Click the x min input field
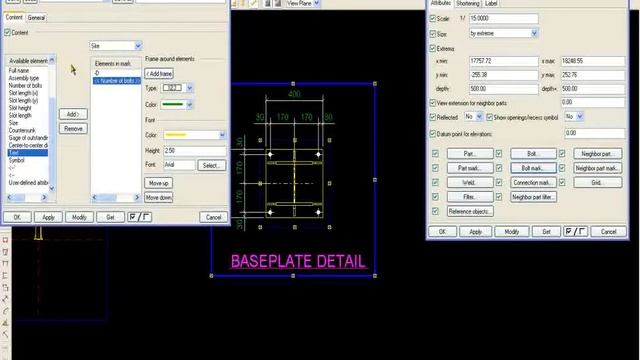This screenshot has width=640, height=360. [503, 61]
